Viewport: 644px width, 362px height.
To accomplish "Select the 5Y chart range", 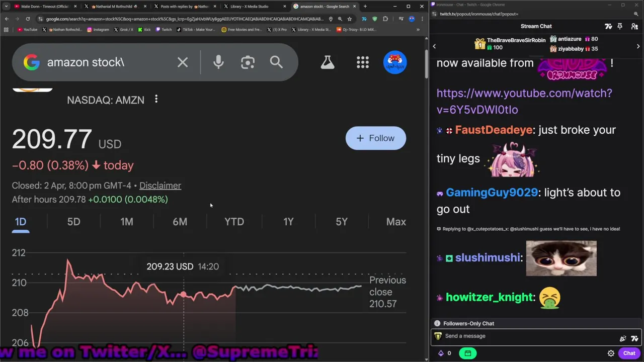I will pyautogui.click(x=342, y=222).
